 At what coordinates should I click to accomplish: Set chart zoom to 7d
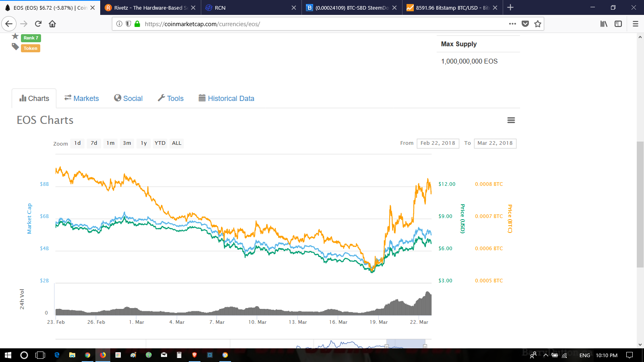[94, 143]
